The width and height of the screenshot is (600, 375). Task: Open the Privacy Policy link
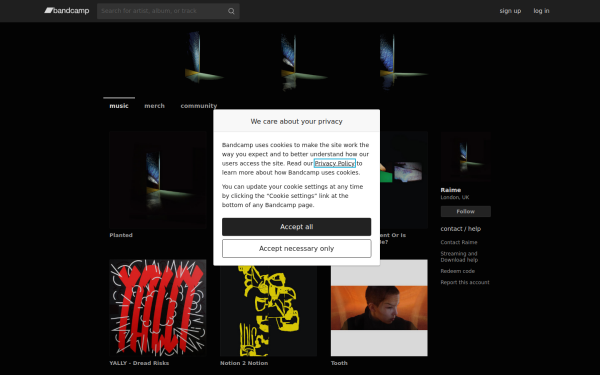click(334, 163)
